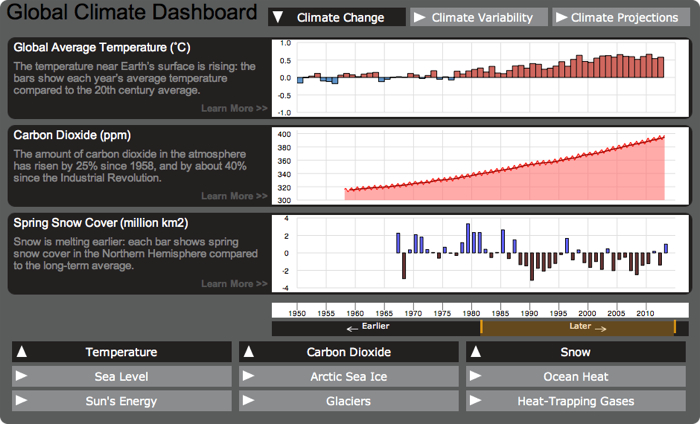This screenshot has width=700, height=424.
Task: Expand the Sea Level graph panel
Action: pos(120,377)
